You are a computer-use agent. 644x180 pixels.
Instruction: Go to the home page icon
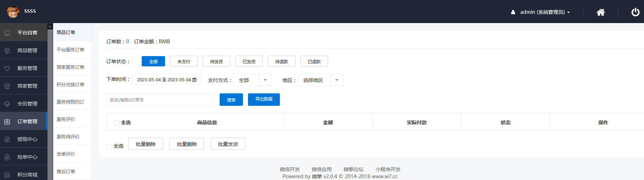600,12
